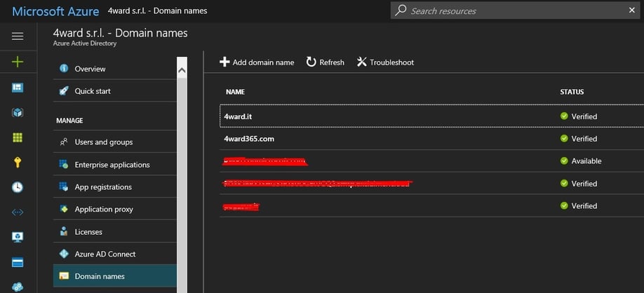Click the Application proxy icon

click(x=64, y=209)
